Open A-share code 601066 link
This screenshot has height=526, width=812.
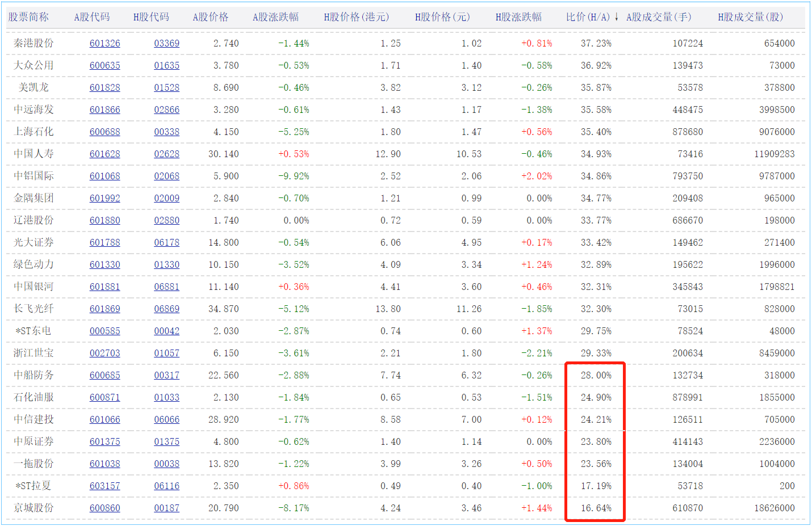(x=105, y=419)
